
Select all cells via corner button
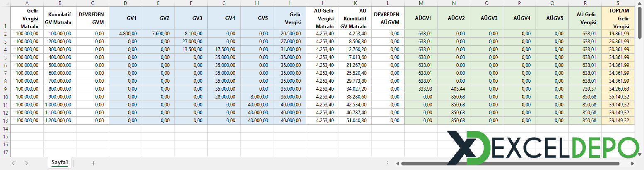5,3
